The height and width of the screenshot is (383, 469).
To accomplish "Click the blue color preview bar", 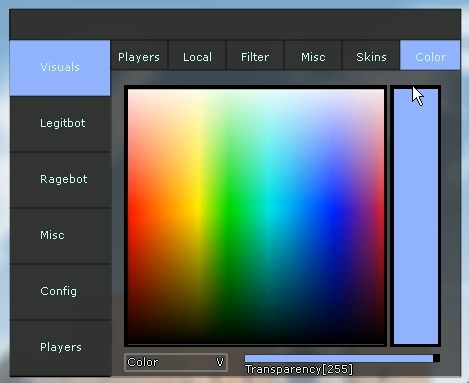I will [416, 216].
